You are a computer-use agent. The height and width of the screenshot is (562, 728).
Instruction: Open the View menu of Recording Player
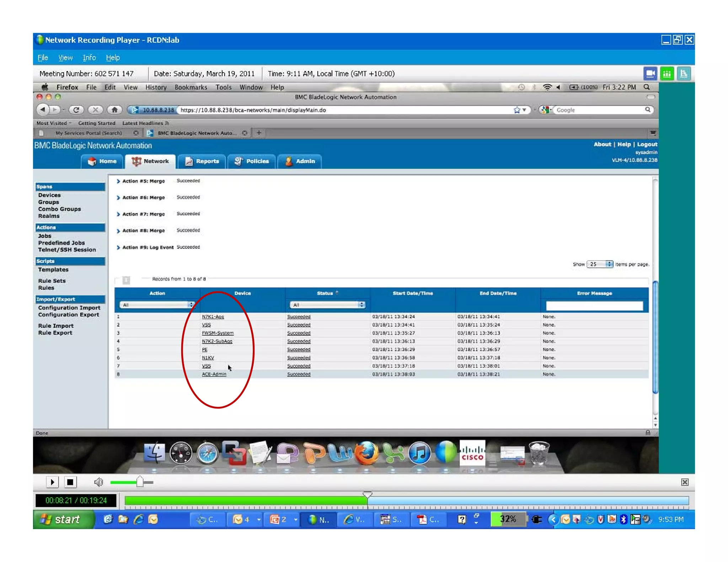click(65, 58)
